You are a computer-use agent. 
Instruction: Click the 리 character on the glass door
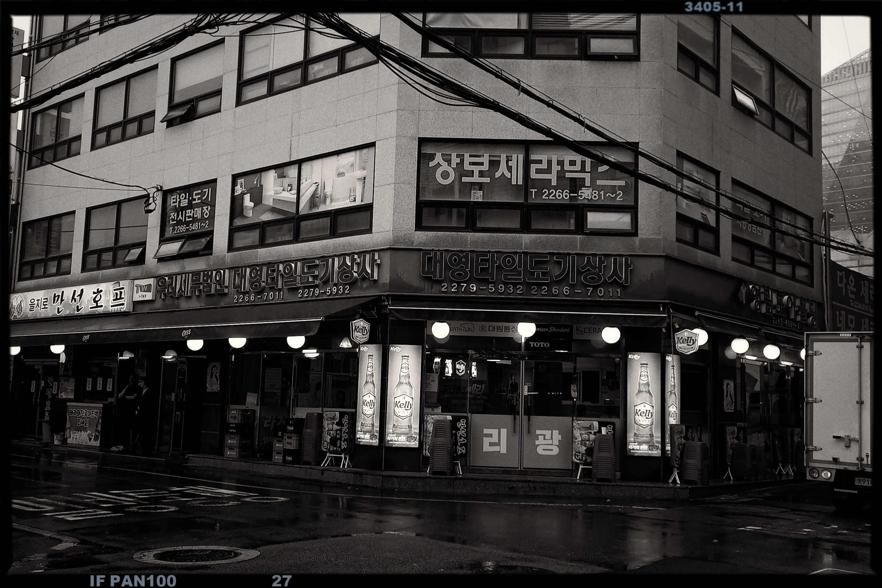click(x=495, y=442)
